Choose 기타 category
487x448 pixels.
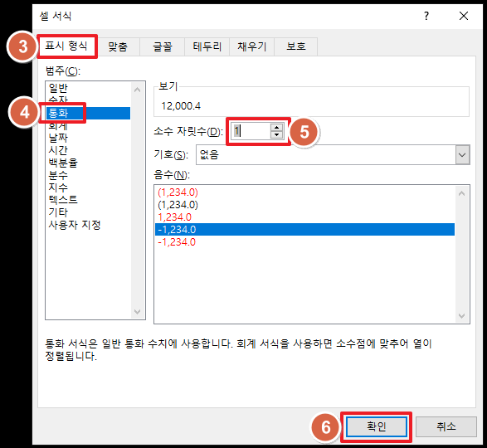[x=88, y=212]
